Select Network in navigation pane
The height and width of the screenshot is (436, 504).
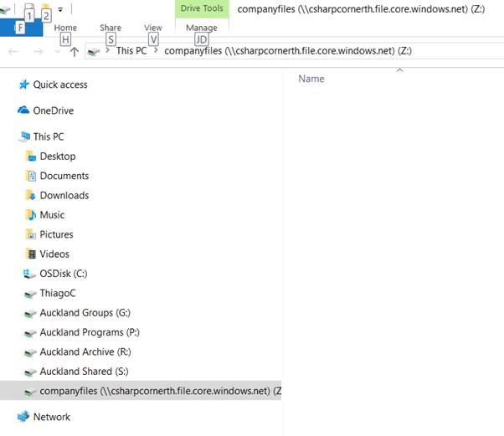(x=52, y=417)
